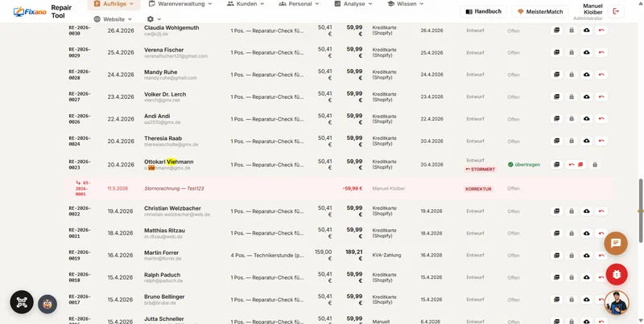
Task: Click email verenafischer131@gmail.com
Action: point(175,56)
